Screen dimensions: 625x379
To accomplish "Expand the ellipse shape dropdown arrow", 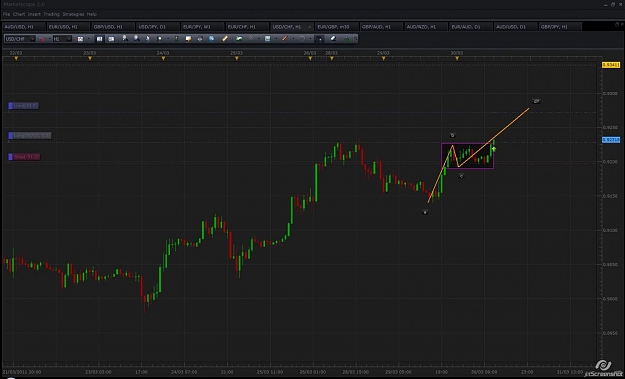I will (310, 39).
